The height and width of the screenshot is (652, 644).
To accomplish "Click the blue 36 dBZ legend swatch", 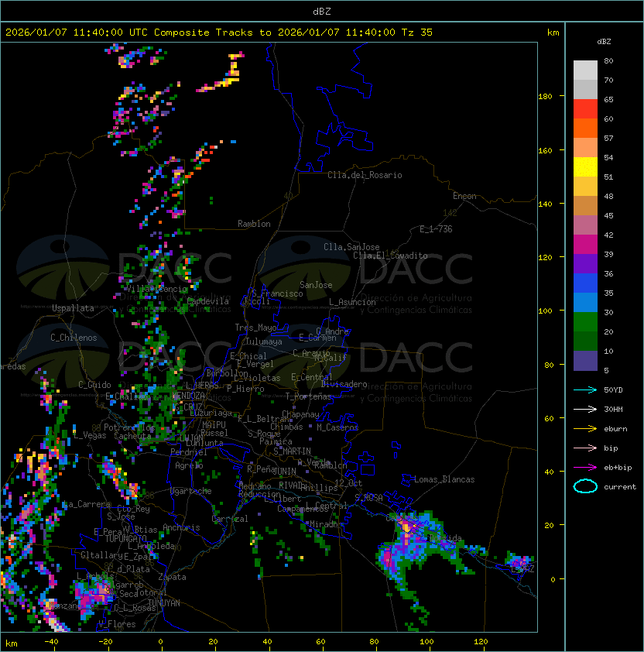I will click(585, 283).
